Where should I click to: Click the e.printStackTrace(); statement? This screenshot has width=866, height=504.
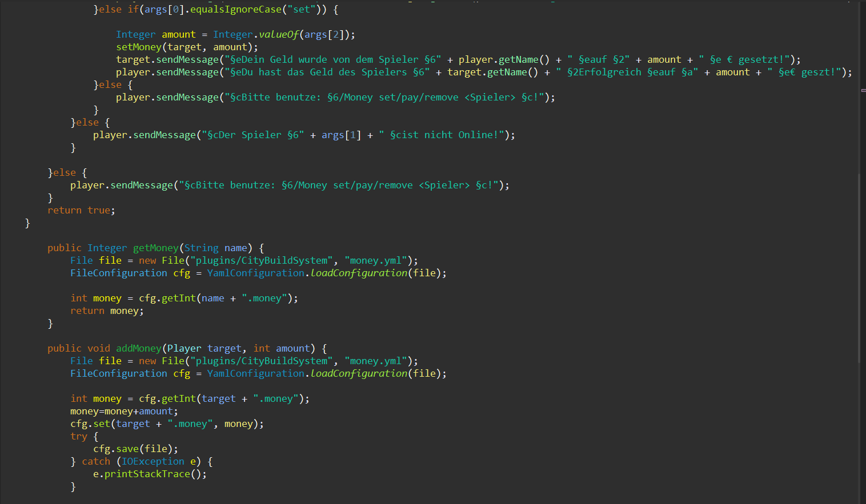pos(150,474)
